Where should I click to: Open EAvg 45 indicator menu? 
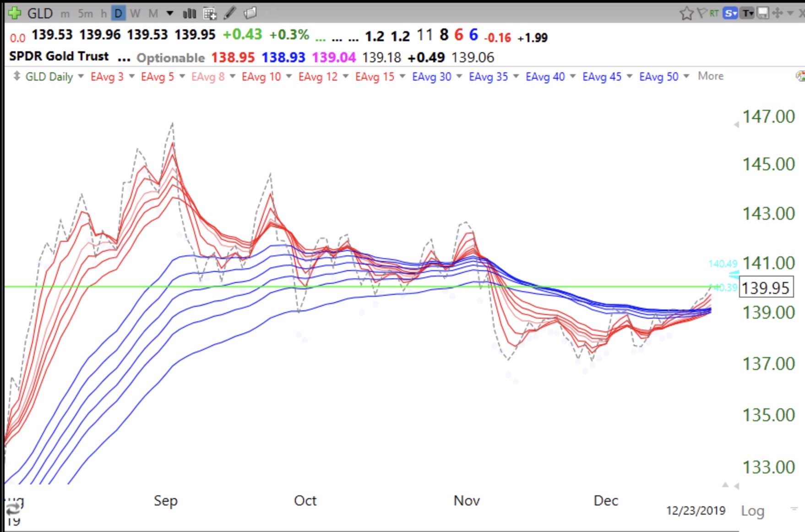tap(630, 76)
